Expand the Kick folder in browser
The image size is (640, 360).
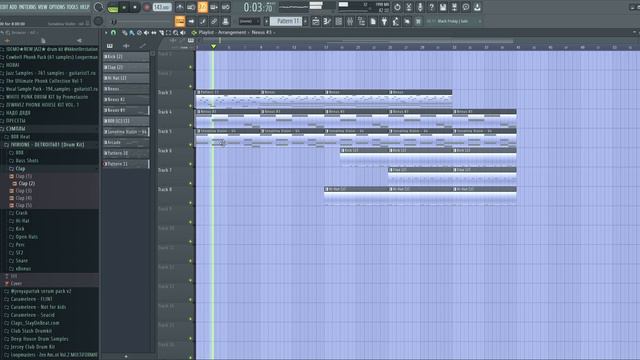point(20,229)
